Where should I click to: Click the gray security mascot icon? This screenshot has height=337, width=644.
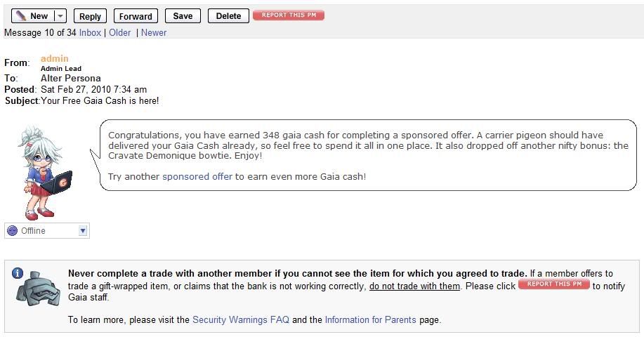tap(38, 289)
